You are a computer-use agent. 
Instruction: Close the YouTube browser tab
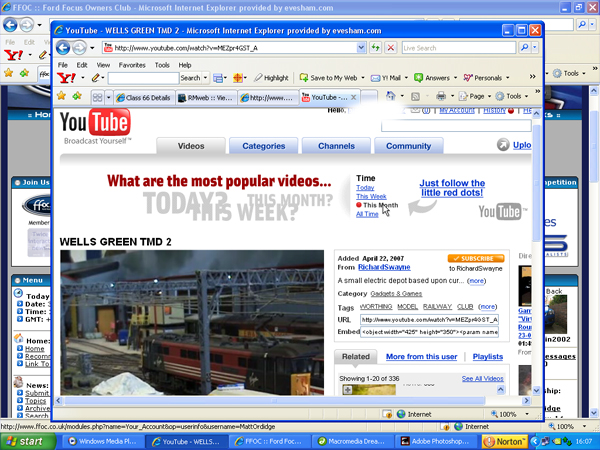point(354,97)
